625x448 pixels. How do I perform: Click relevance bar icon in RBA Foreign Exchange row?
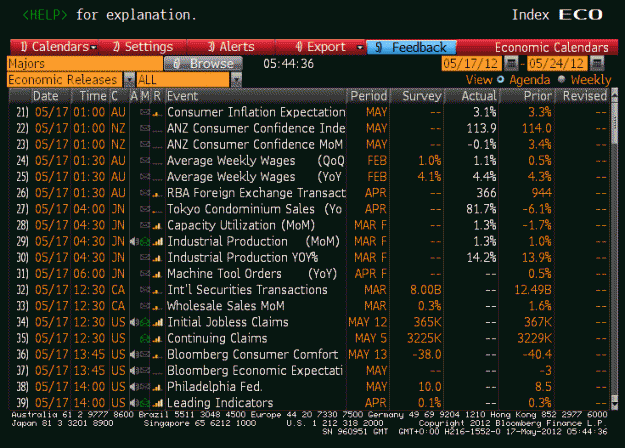point(157,194)
